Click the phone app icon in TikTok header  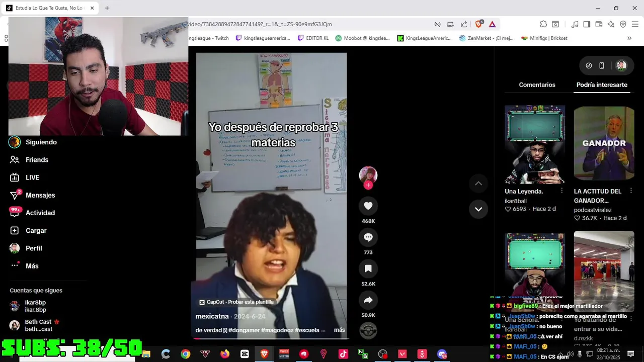601,65
